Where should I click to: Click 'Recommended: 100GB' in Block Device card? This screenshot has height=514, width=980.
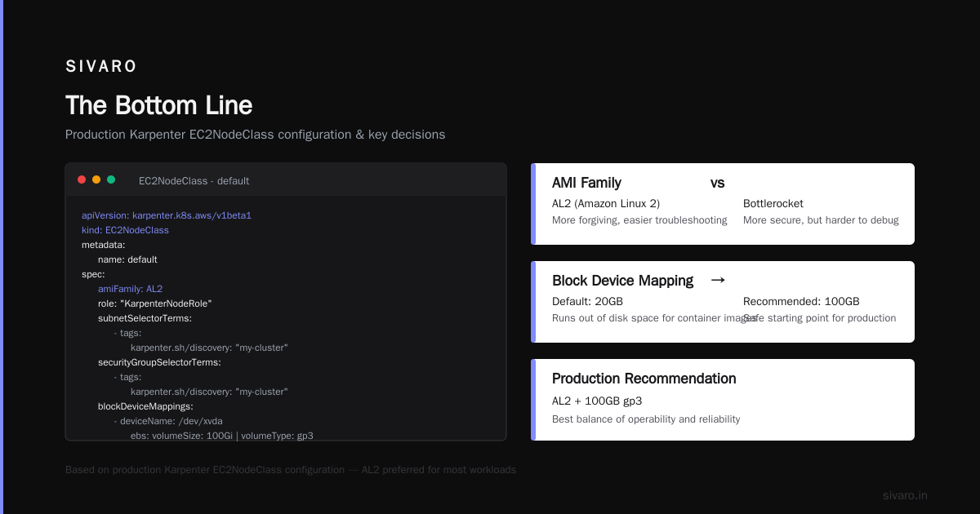pyautogui.click(x=801, y=301)
